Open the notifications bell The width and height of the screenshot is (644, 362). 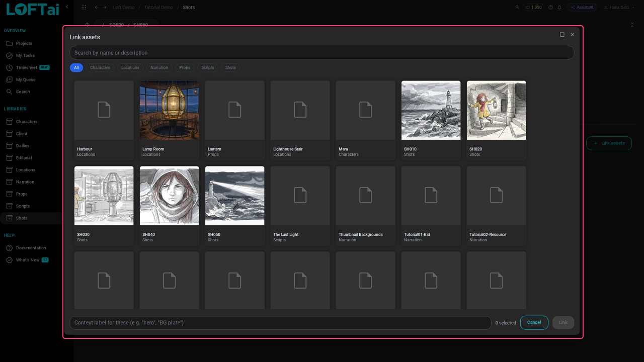[x=559, y=8]
